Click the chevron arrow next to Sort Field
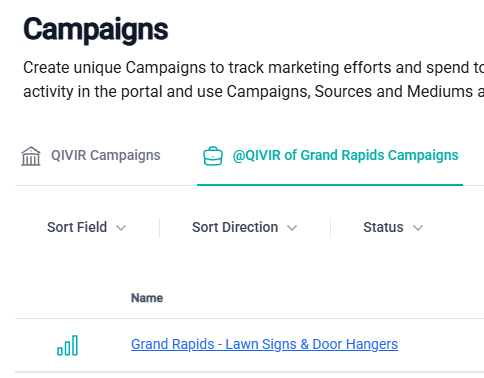The height and width of the screenshot is (378, 484). pyautogui.click(x=121, y=228)
